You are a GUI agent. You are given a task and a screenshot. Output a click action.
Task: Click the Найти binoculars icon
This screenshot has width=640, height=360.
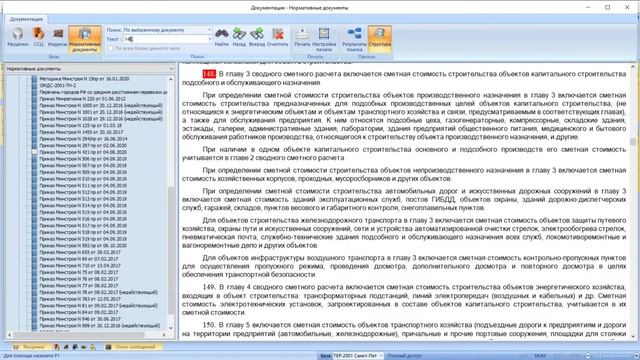(x=222, y=36)
